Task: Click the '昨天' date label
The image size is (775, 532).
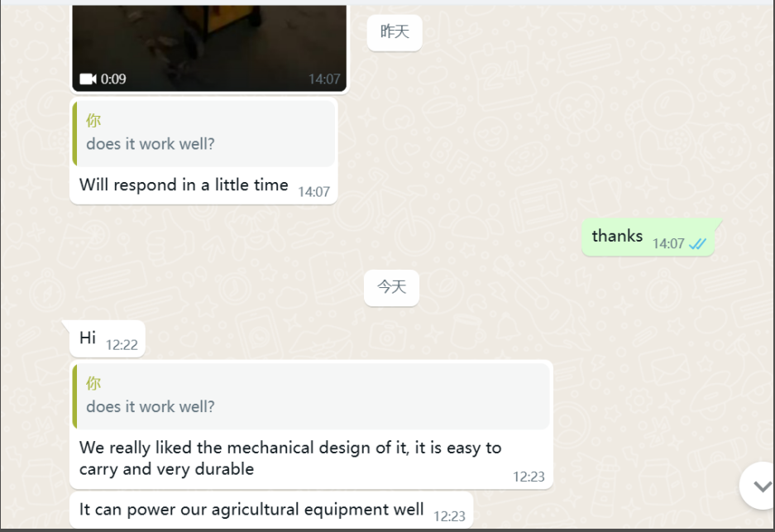Action: [x=395, y=32]
